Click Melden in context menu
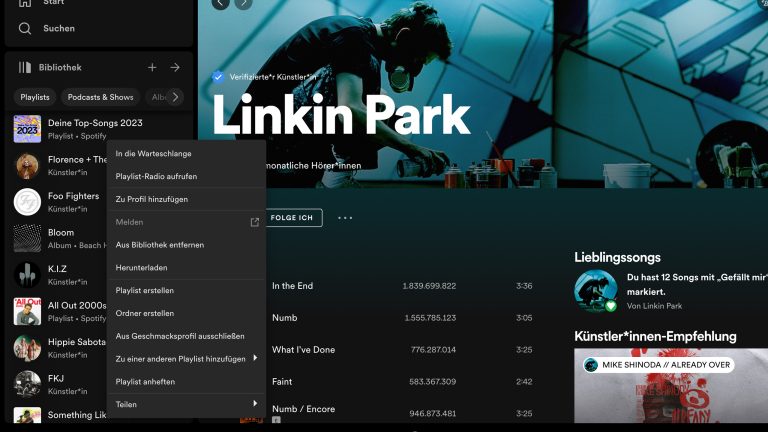This screenshot has width=768, height=432. point(186,222)
